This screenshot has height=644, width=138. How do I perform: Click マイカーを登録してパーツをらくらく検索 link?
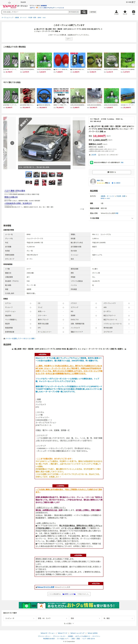pos(21,339)
